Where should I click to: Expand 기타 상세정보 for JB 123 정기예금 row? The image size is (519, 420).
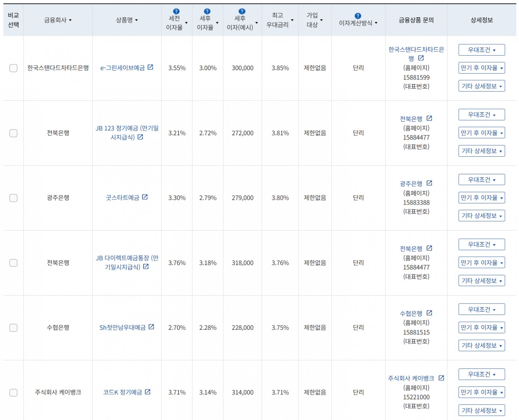point(482,151)
